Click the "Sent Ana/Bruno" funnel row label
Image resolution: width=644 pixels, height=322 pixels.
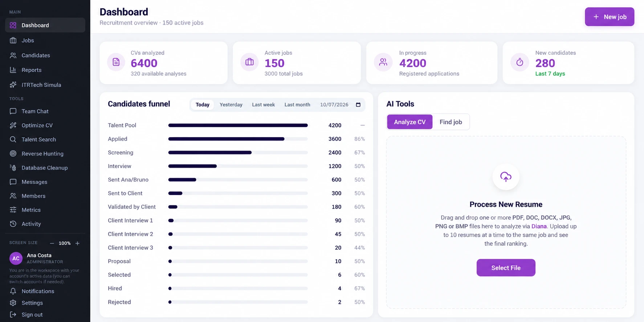128,180
